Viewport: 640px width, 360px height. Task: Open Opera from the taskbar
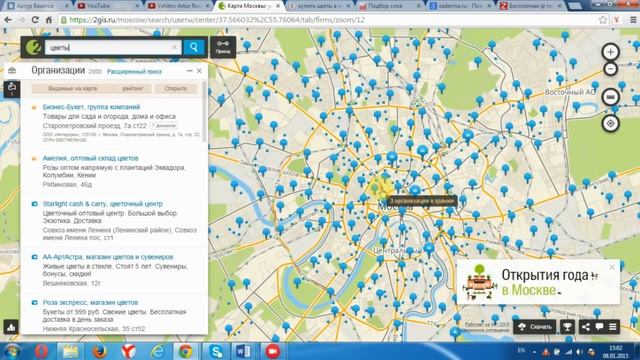click(41, 351)
